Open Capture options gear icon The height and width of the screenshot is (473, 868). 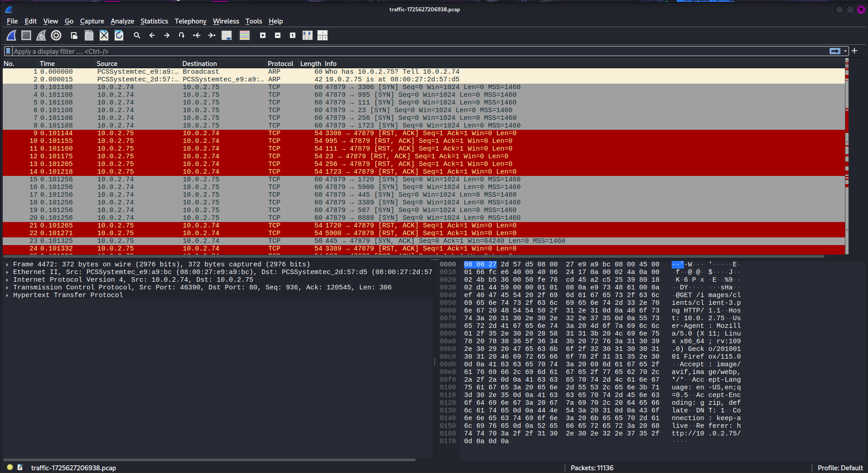click(56, 35)
